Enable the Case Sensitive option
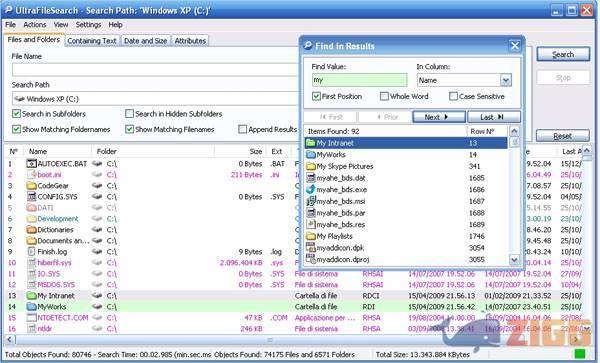Screen dimensions: 600x363 pos(453,96)
